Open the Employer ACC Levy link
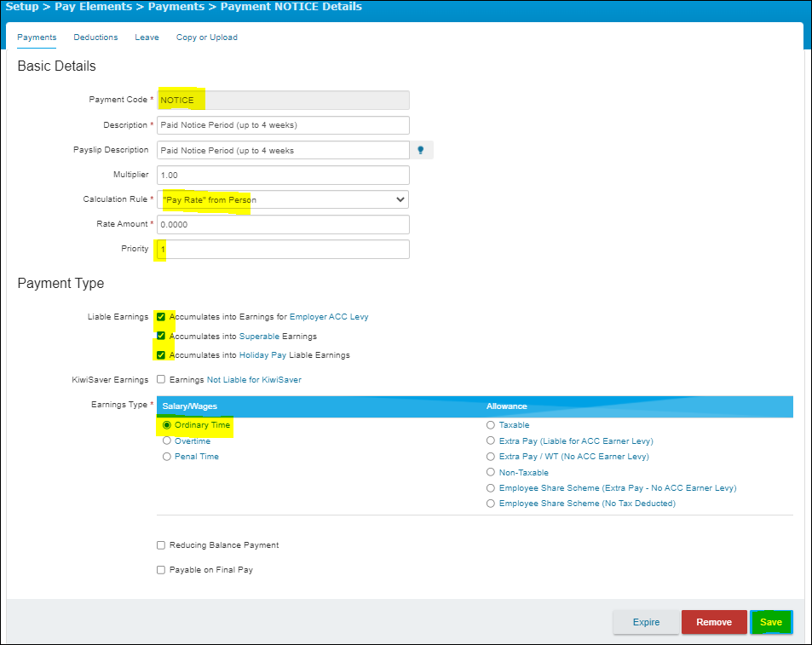812x645 pixels. [x=329, y=317]
